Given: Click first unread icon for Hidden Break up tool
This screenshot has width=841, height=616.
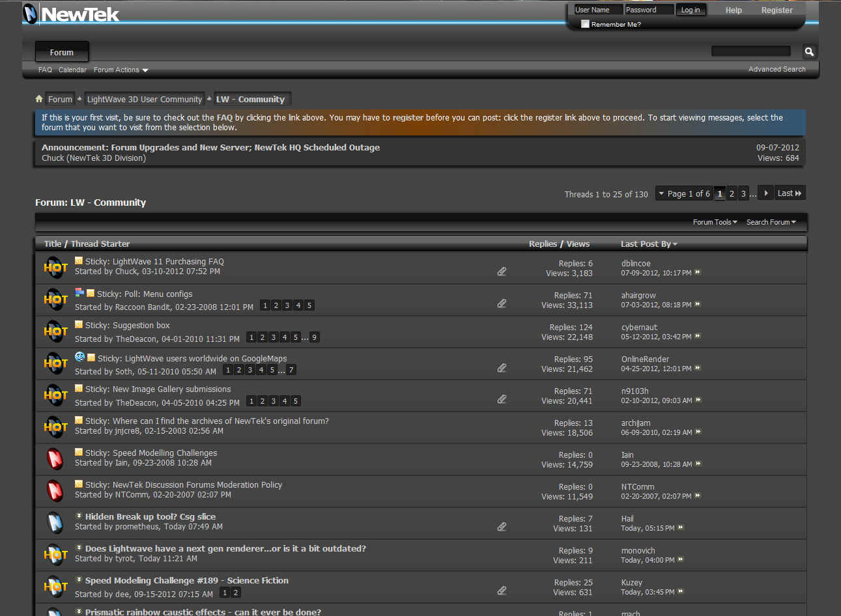Looking at the screenshot, I should (x=79, y=516).
